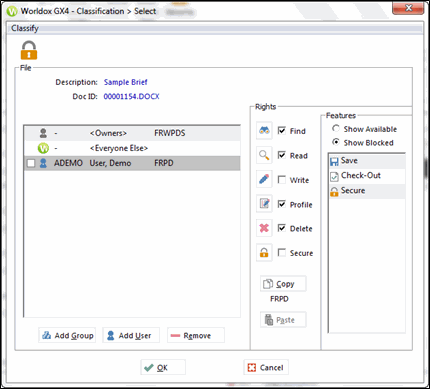Check the ADEMO user row checkbox

pos(31,163)
